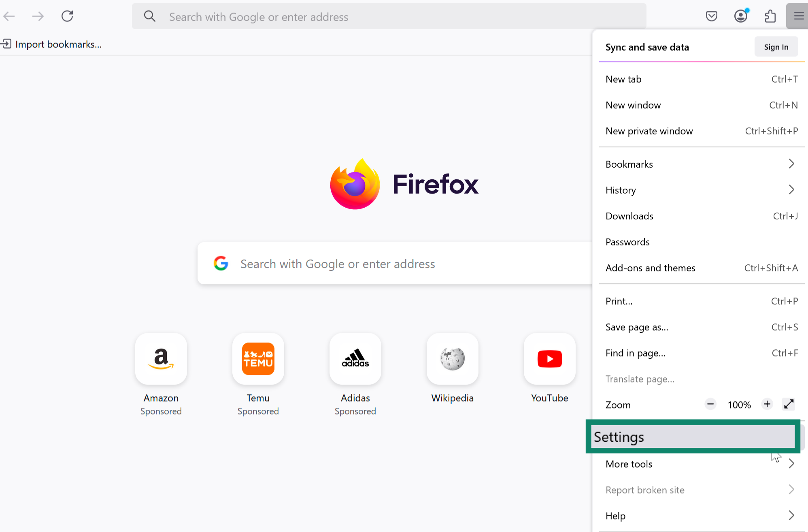Reload the current page

pyautogui.click(x=67, y=16)
